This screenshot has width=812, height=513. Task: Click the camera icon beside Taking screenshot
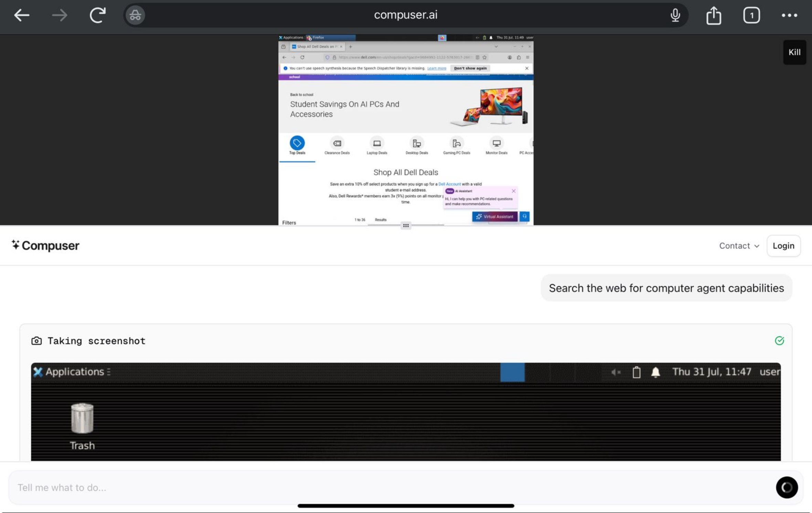click(x=36, y=341)
